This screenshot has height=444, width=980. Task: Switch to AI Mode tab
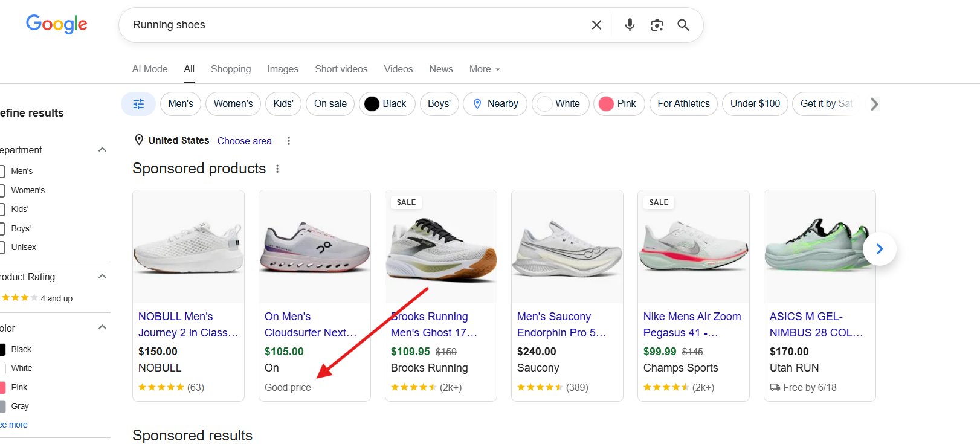[150, 69]
